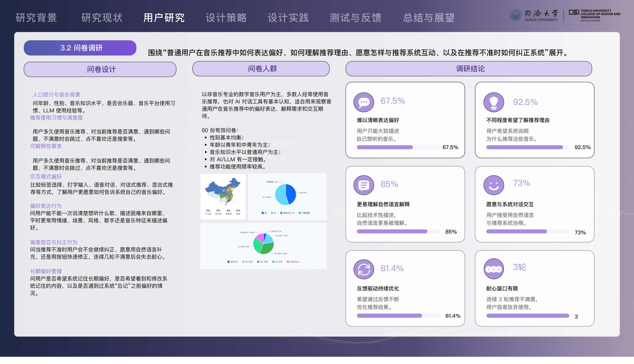Click the card title 反馈驱动持续优化
This screenshot has width=634, height=364.
point(378,288)
